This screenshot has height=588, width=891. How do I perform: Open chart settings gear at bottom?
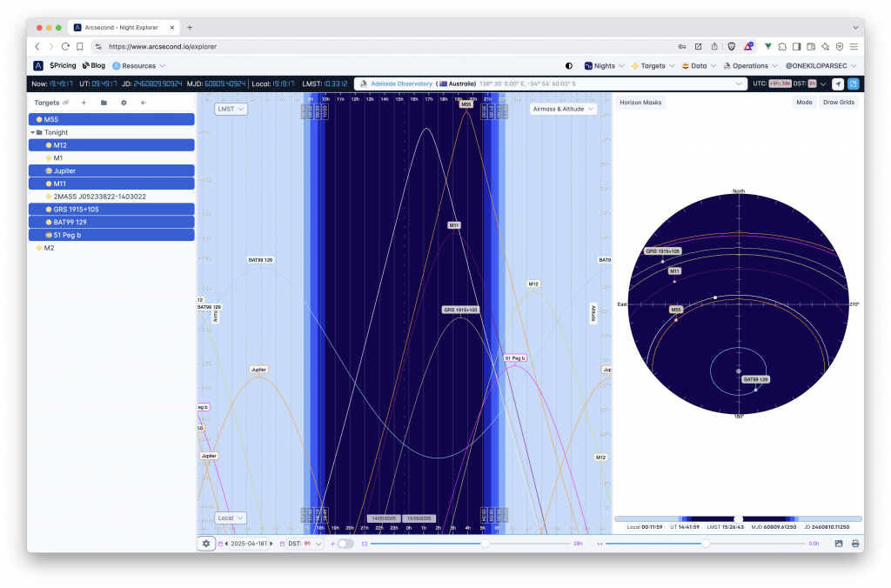(x=206, y=544)
